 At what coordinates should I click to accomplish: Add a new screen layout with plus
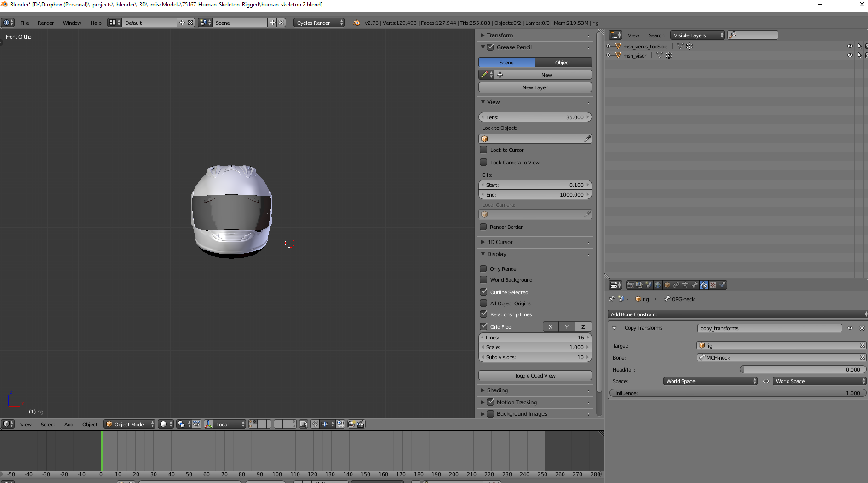point(182,23)
